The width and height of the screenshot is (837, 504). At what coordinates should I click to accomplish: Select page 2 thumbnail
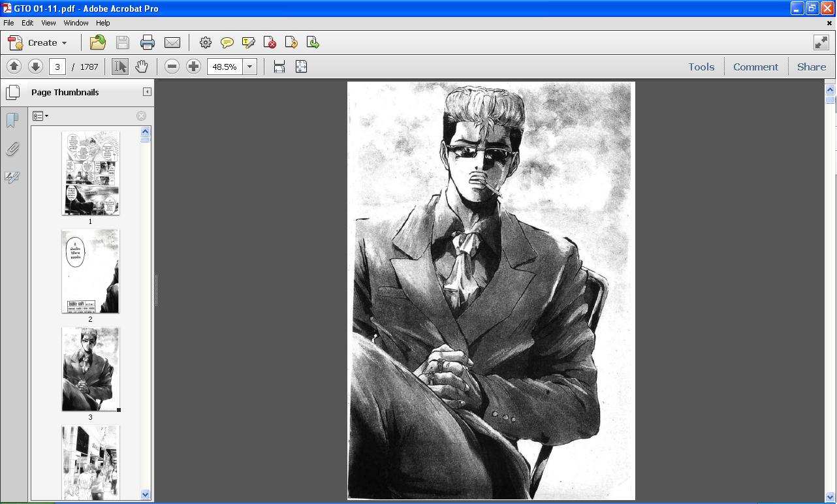click(x=91, y=271)
